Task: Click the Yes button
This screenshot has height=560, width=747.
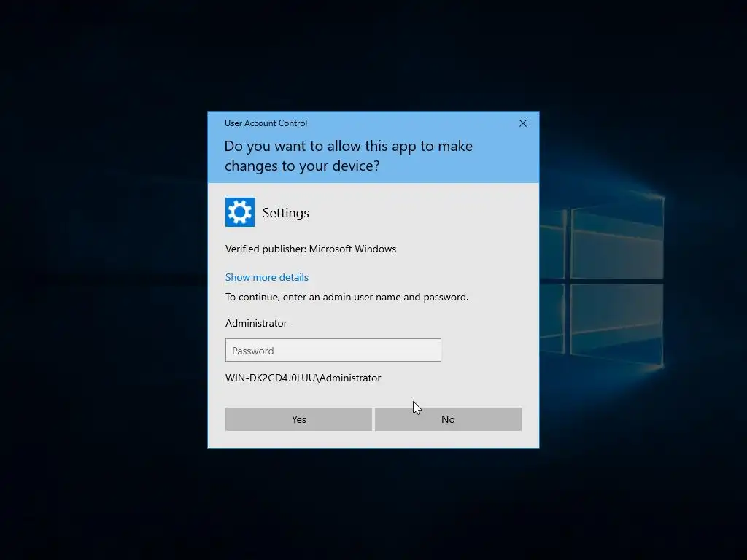Action: click(298, 419)
